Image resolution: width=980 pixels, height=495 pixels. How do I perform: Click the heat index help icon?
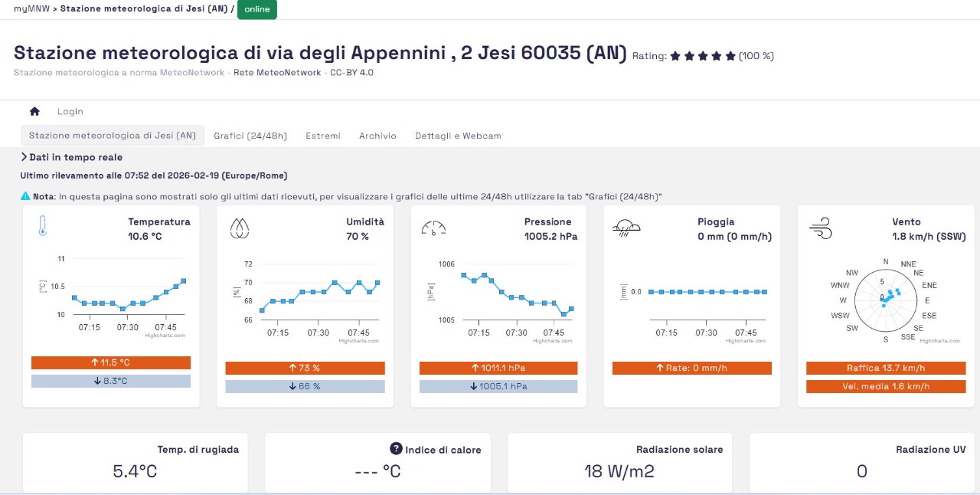[x=396, y=449]
